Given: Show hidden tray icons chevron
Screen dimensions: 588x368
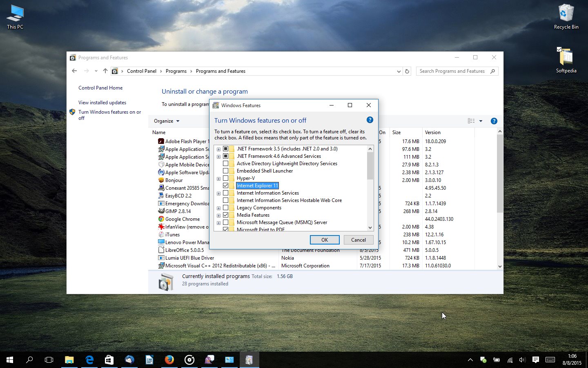Looking at the screenshot, I should coord(470,360).
